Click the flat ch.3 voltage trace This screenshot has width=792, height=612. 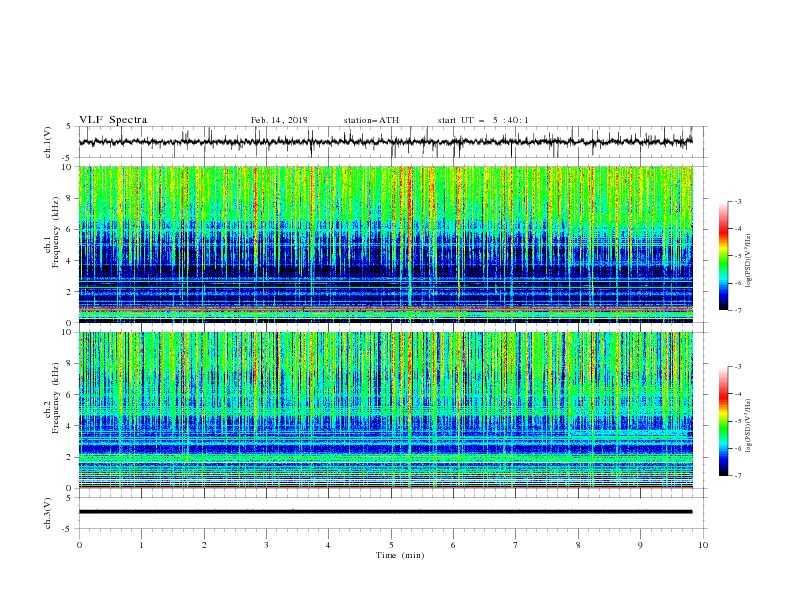385,512
